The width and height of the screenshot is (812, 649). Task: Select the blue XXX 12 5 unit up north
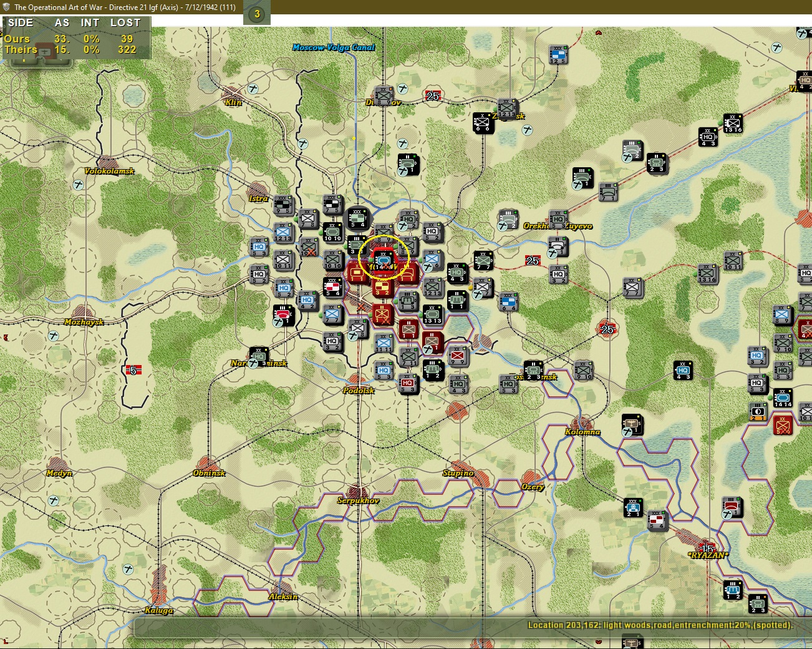558,55
